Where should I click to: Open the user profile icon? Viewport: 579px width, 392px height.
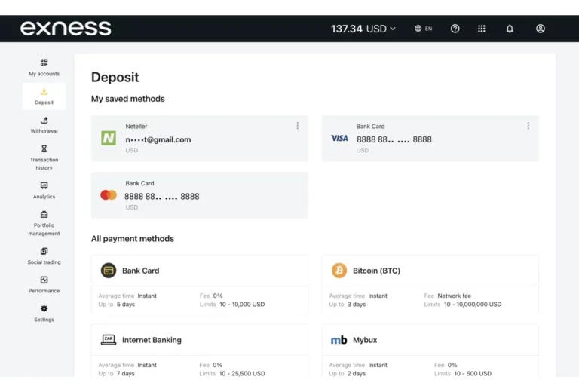pyautogui.click(x=541, y=29)
